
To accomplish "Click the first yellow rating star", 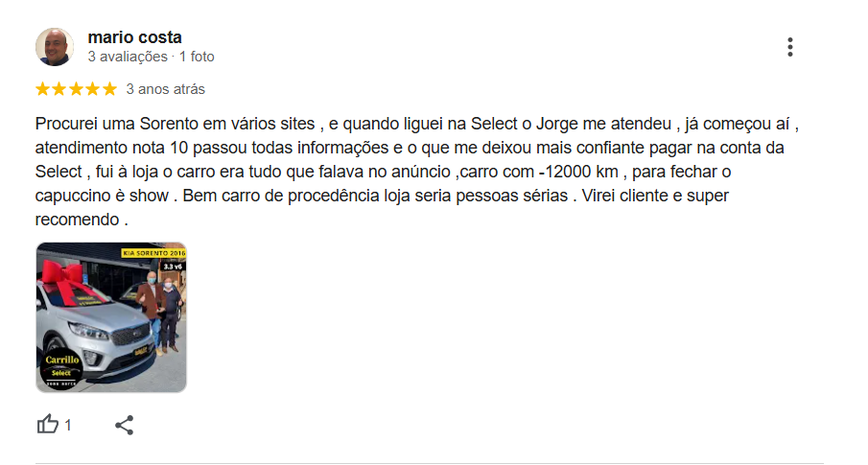I will tap(42, 89).
